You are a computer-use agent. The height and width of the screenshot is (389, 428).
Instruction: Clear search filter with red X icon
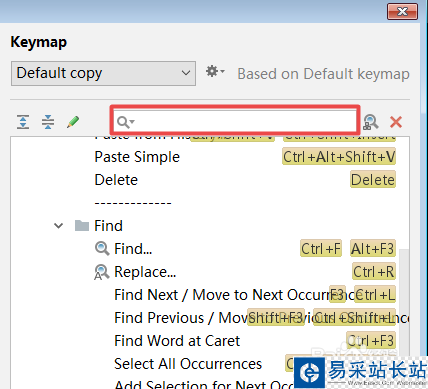point(396,122)
